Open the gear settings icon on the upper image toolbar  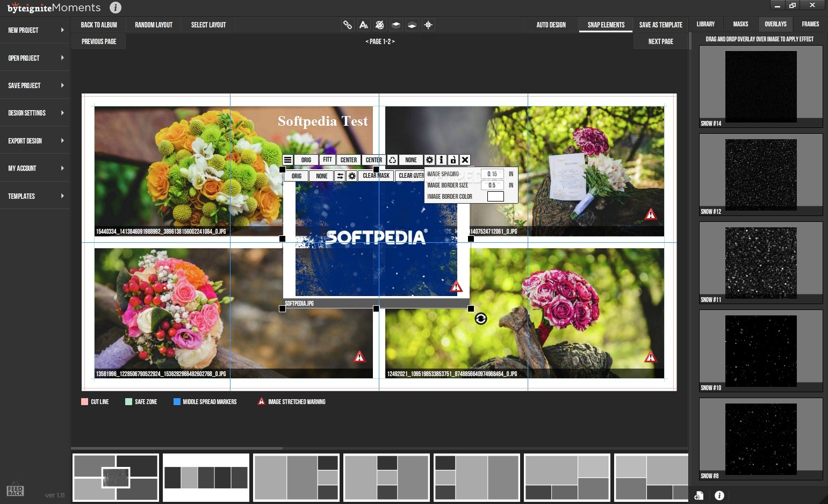coord(429,160)
